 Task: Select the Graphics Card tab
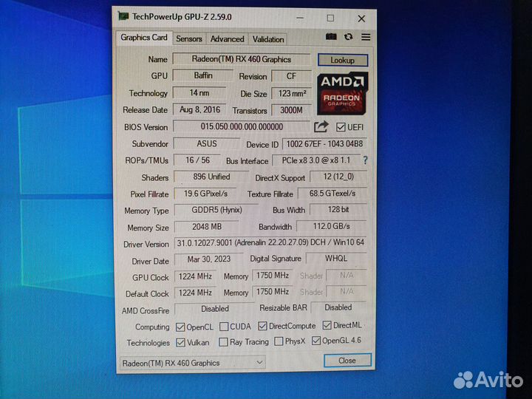click(x=144, y=38)
